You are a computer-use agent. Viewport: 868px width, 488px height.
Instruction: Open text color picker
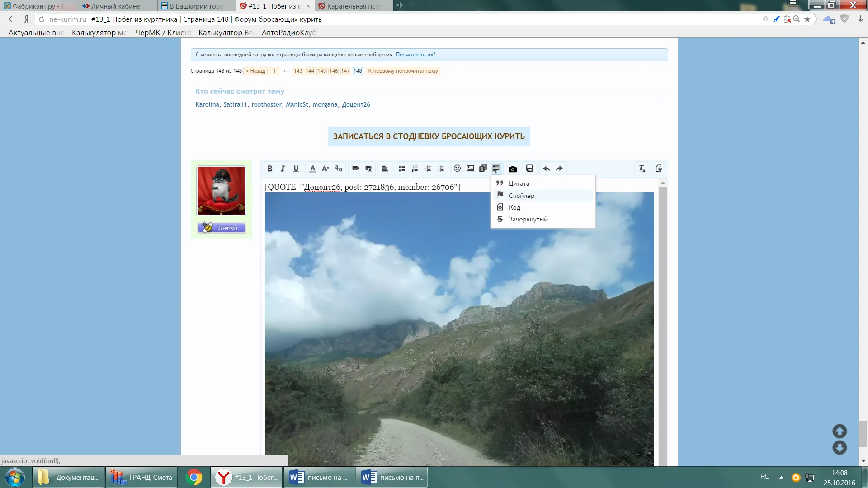coord(312,169)
